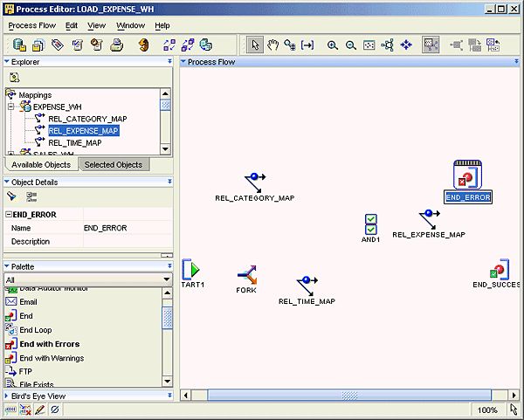The height and width of the screenshot is (420, 524).
Task: Open the Window menu
Action: [x=131, y=25]
